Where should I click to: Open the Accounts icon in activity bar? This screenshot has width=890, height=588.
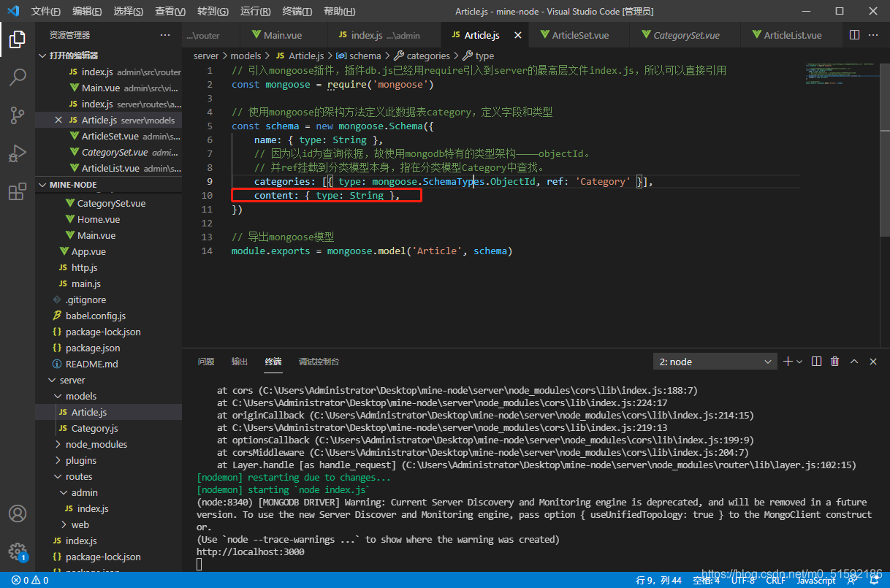(18, 513)
